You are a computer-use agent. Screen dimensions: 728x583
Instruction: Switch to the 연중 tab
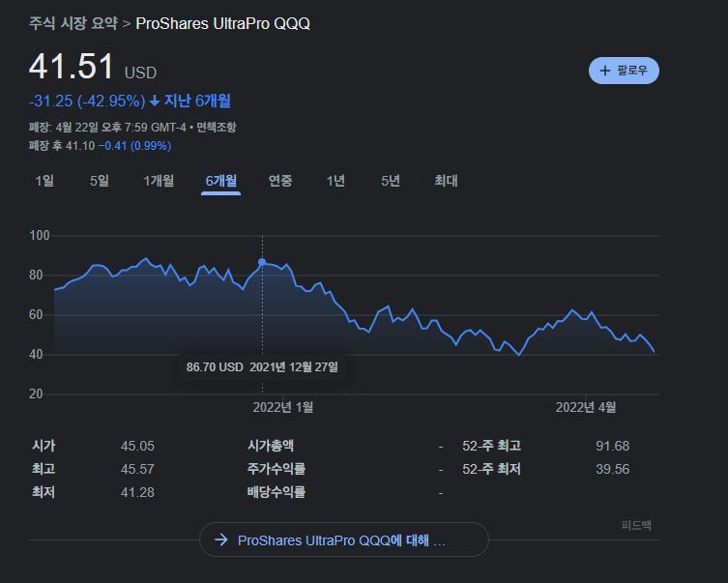[x=280, y=181]
